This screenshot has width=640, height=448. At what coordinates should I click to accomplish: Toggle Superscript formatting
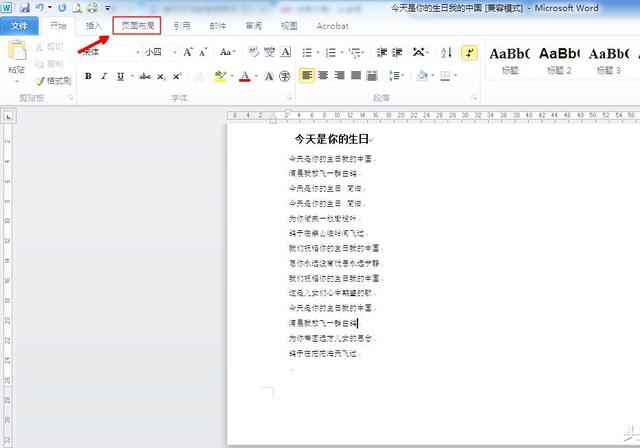(x=177, y=76)
